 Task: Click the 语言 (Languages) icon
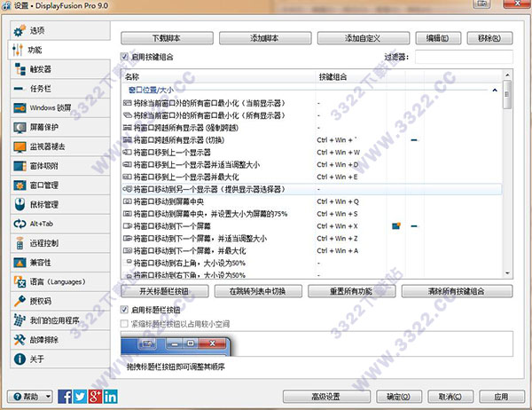20,282
